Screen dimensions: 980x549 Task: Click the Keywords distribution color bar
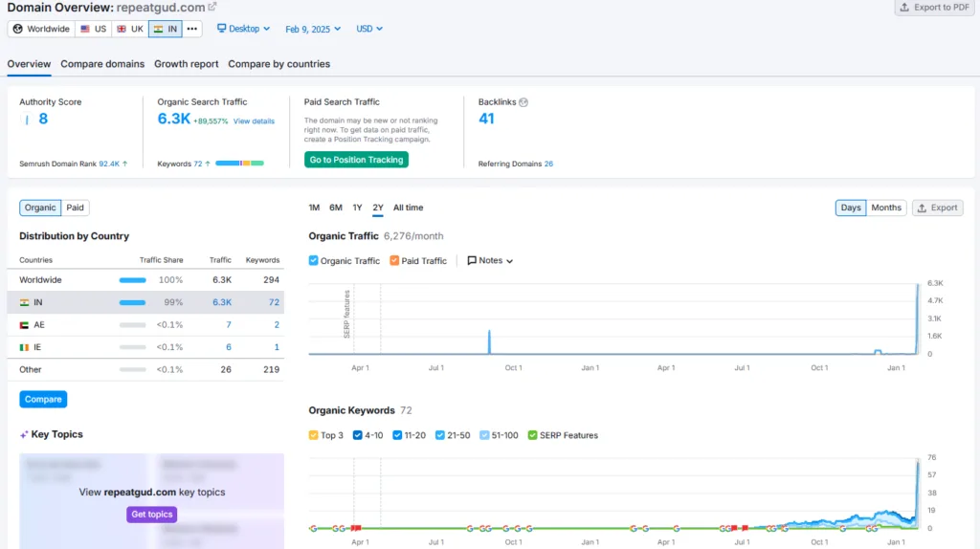[x=239, y=163]
